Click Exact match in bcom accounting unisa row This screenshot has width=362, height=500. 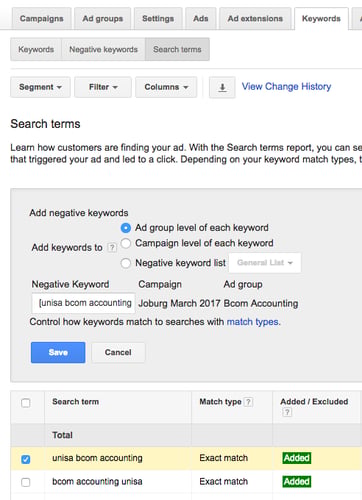pyautogui.click(x=224, y=481)
